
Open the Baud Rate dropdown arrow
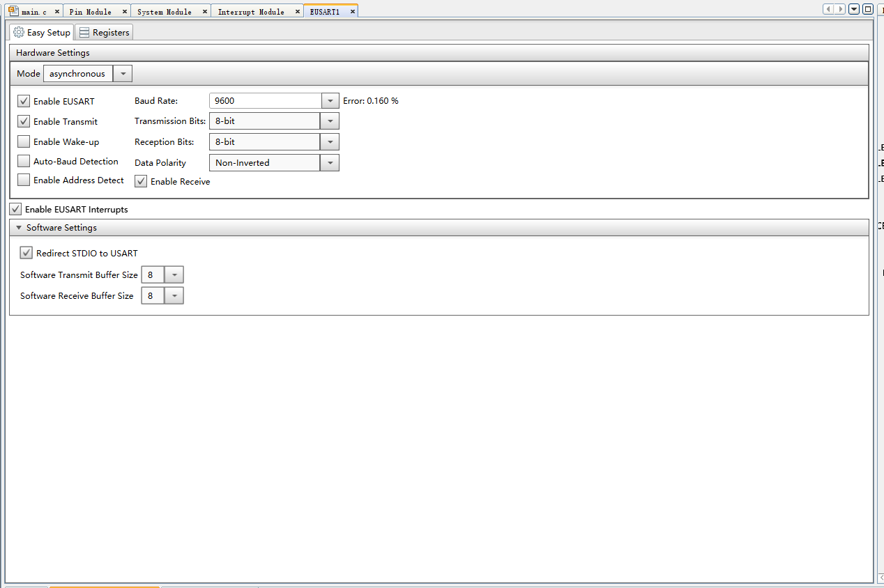(330, 101)
